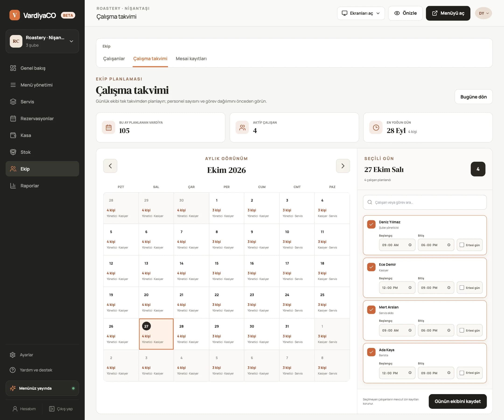Open Ece Demir Başlangıç 12:00 PM time field
This screenshot has width=504, height=420.
click(x=397, y=287)
